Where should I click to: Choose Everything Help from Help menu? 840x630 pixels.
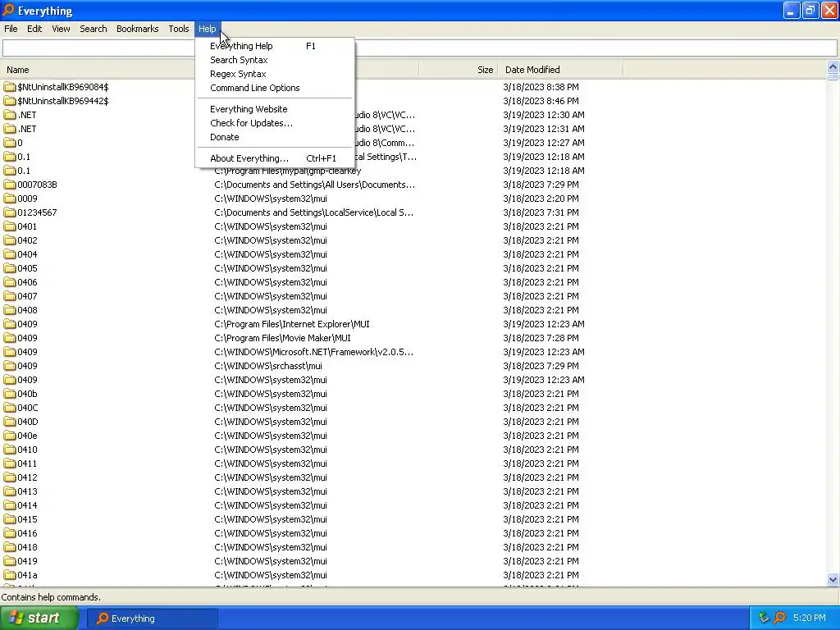click(274, 46)
